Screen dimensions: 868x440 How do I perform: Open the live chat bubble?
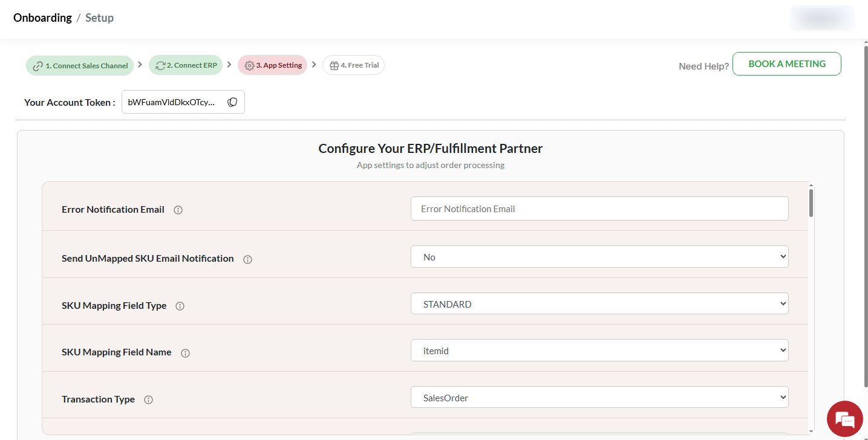click(x=844, y=418)
